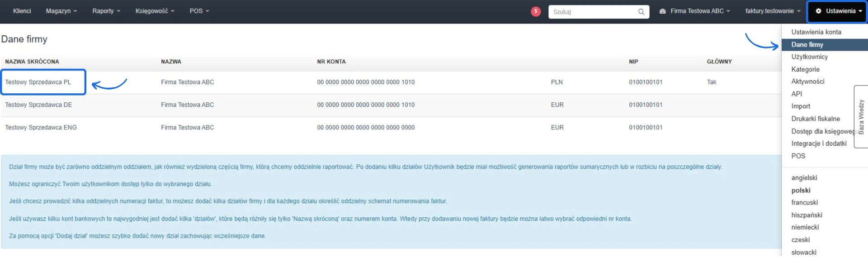
Task: Expand the Raporty dropdown menu
Action: pos(106,11)
